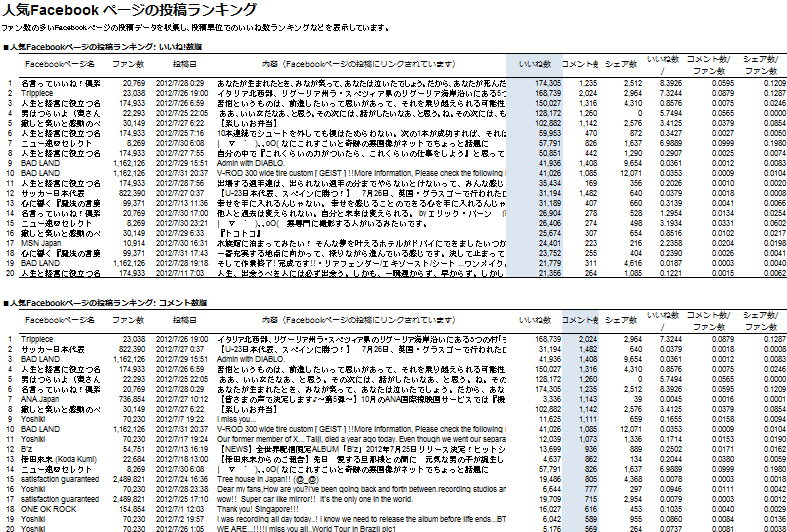Click the like count 59,953
The height and width of the screenshot is (532, 787).
(549, 134)
